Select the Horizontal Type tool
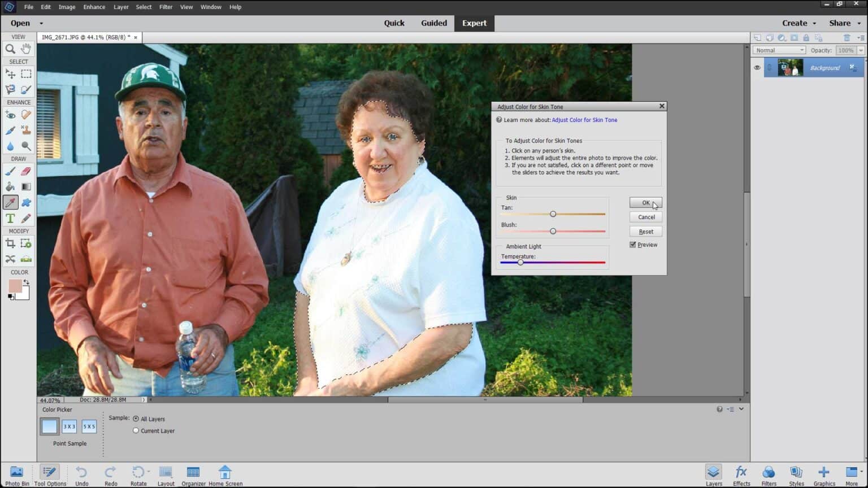The width and height of the screenshot is (868, 488). tap(10, 218)
